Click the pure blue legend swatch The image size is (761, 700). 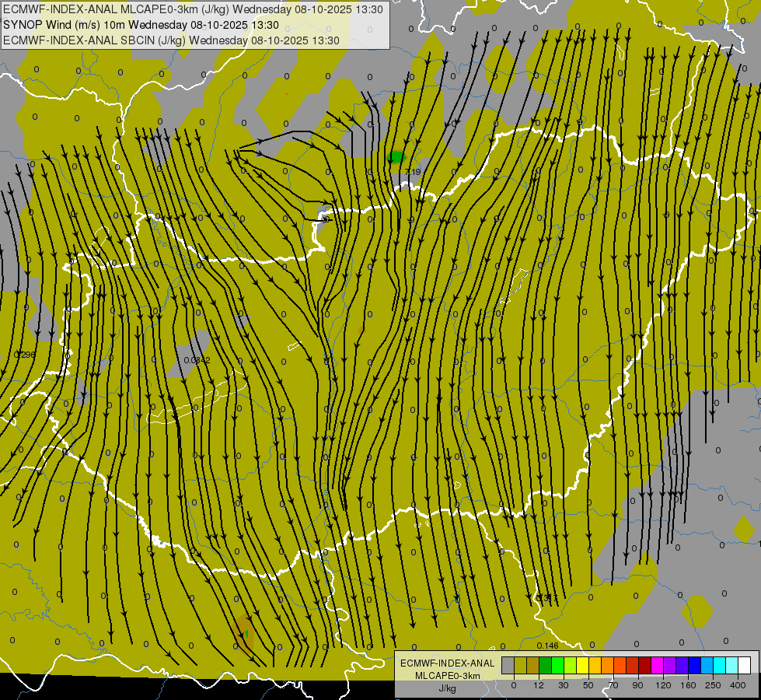click(x=695, y=665)
